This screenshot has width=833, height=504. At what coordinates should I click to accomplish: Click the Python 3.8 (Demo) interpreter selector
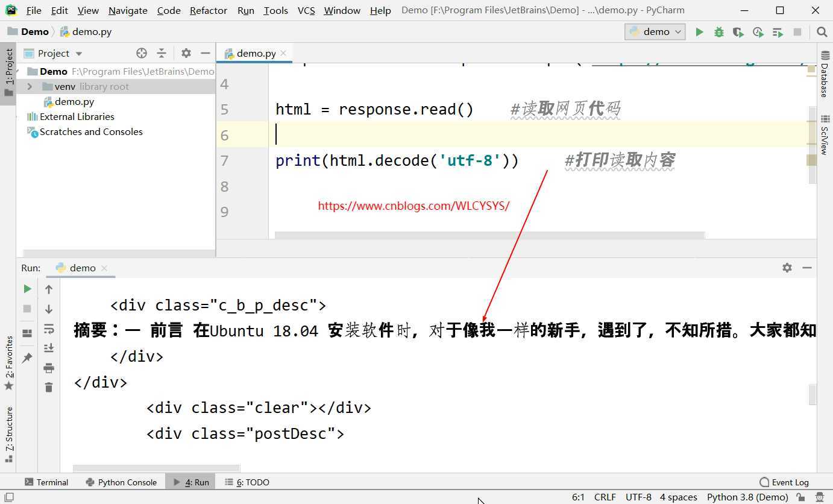(747, 497)
